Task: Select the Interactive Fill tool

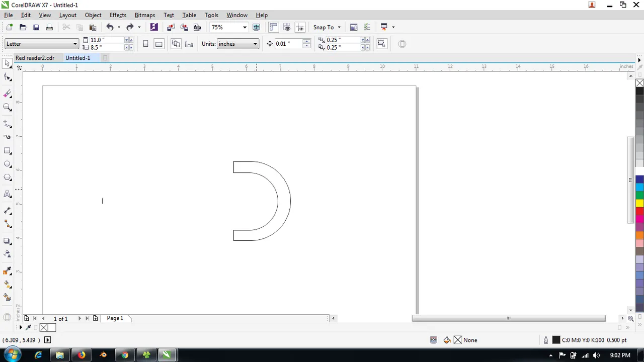Action: point(7,284)
